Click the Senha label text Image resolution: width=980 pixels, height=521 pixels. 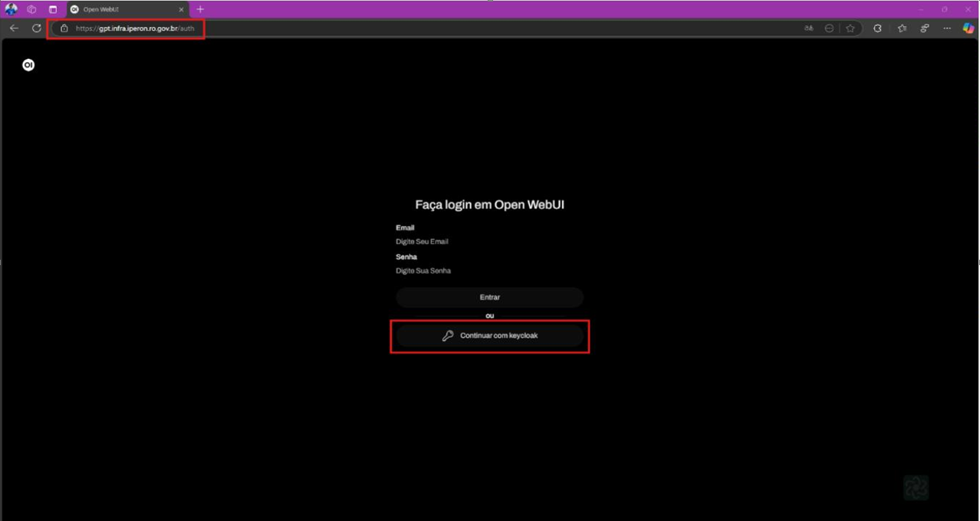coord(406,257)
